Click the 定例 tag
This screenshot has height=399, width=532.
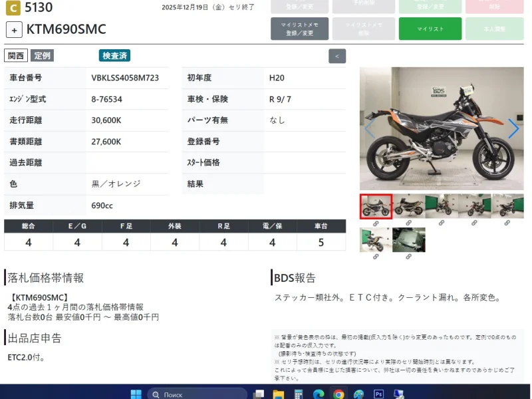[42, 56]
